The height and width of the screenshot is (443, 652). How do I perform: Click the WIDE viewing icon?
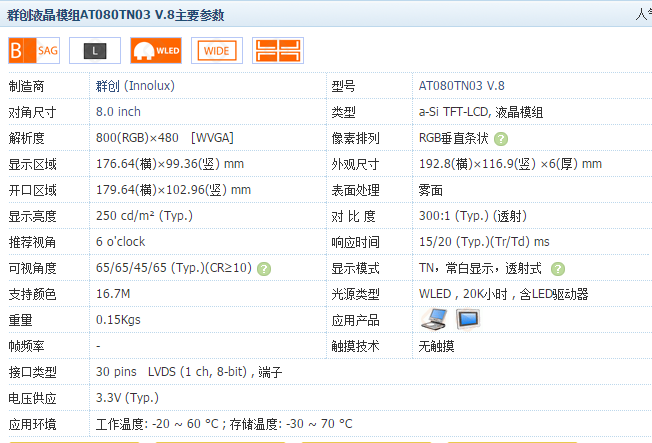[217, 49]
